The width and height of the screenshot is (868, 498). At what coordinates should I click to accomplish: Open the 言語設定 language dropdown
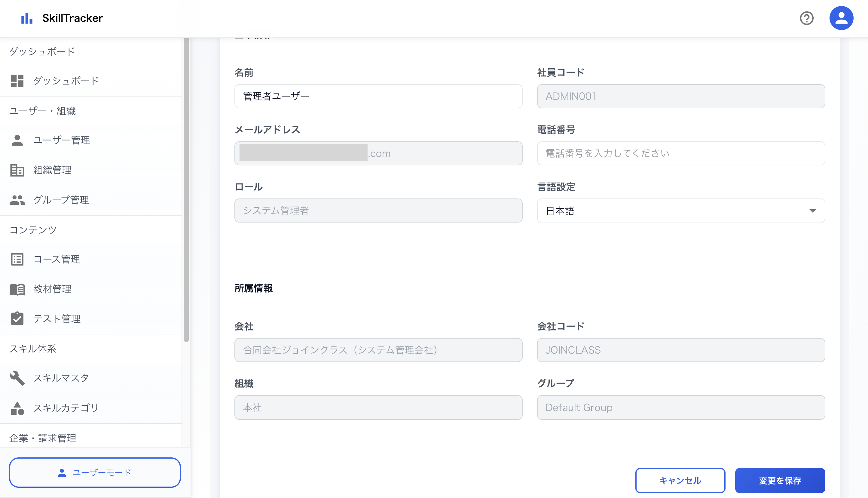(x=681, y=211)
